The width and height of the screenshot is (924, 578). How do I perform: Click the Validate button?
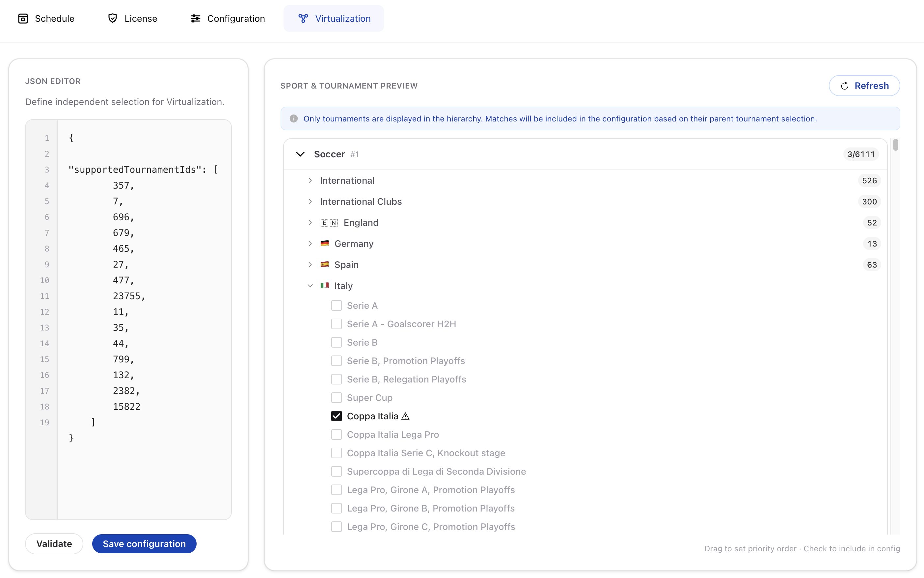pos(54,543)
